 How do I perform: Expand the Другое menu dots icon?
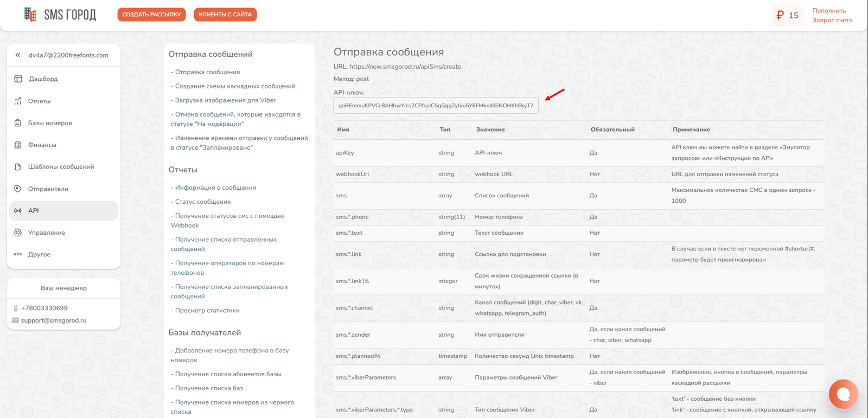[18, 254]
